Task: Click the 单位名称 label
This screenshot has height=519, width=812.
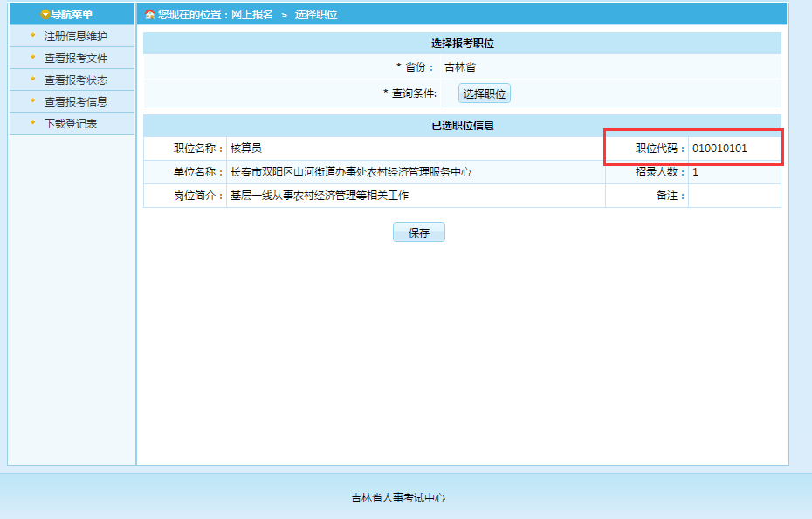Action: (x=198, y=172)
